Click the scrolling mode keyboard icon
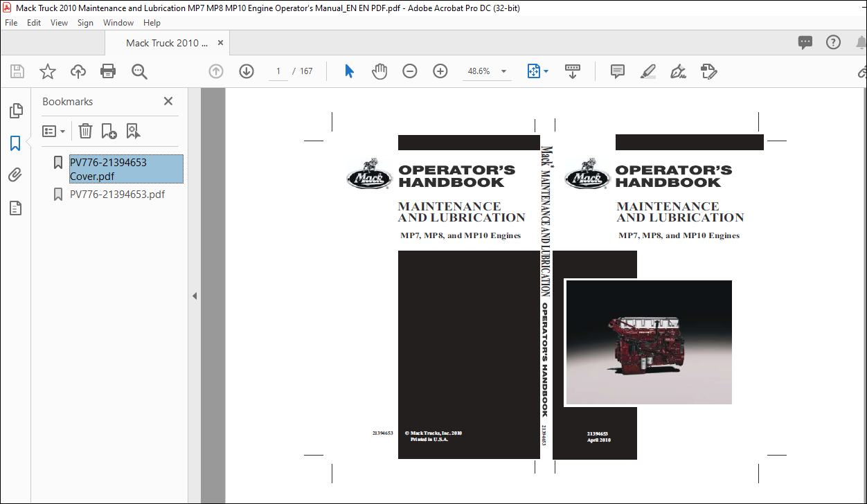 [x=573, y=71]
